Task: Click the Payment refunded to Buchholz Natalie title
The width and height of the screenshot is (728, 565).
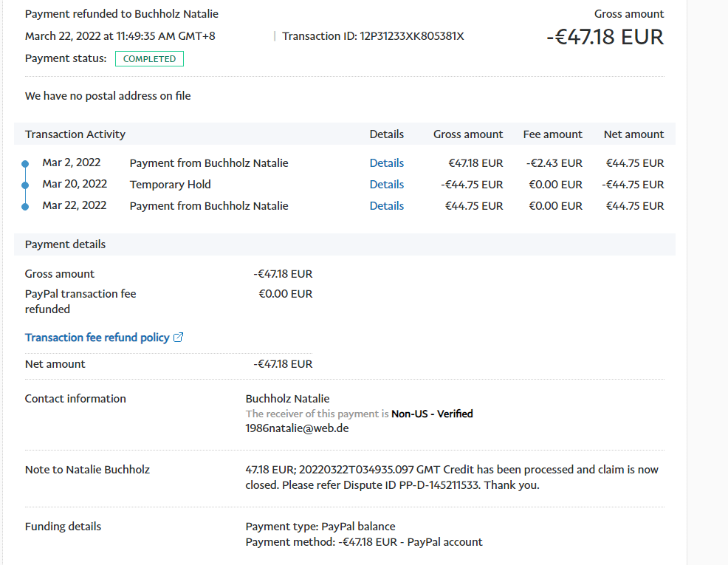Action: click(122, 14)
